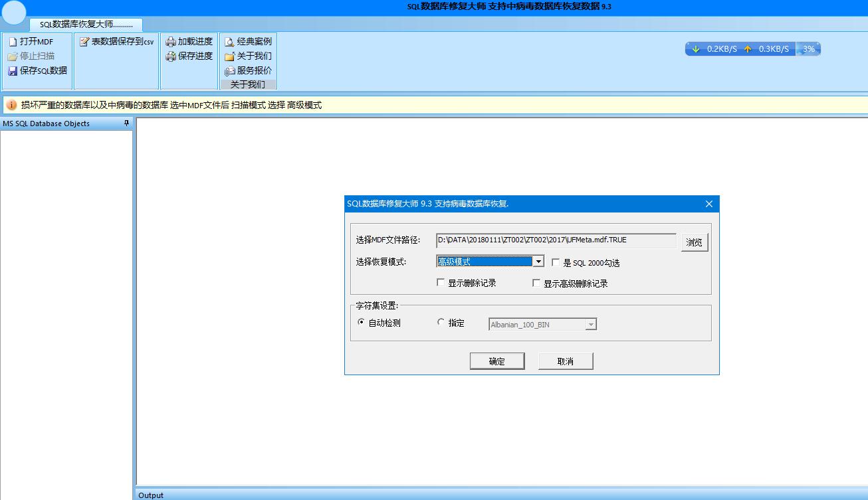Export table data via 表数据保存到csv

[117, 42]
